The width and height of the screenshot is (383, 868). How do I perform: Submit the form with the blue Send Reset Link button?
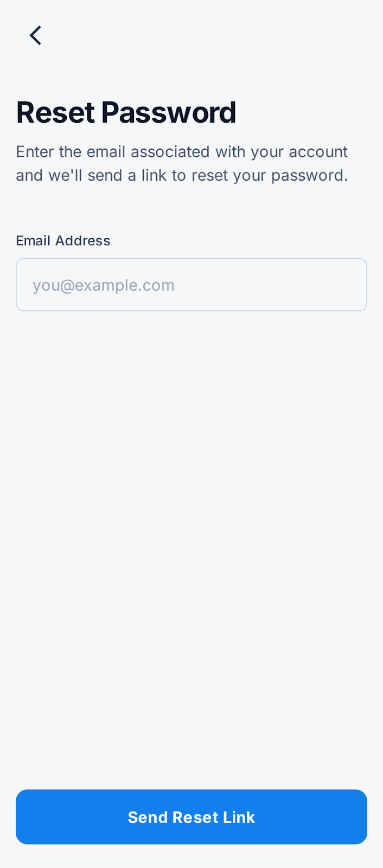click(x=191, y=816)
